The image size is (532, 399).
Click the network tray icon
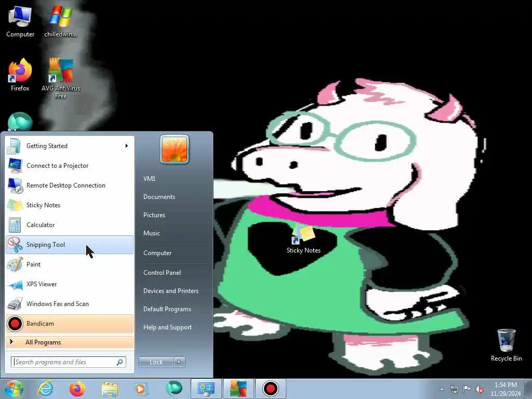tap(454, 389)
